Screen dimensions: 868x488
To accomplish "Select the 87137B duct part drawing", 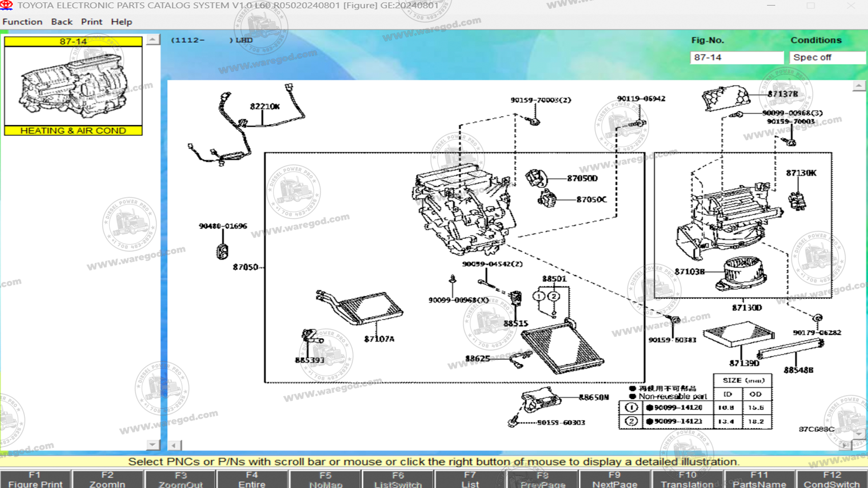I will 726,98.
